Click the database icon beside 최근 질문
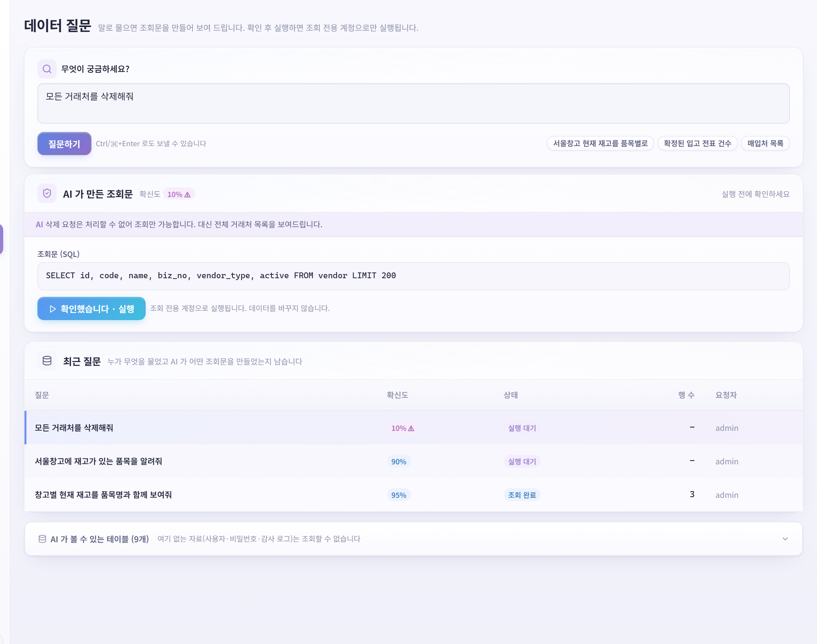817x644 pixels. [x=47, y=361]
